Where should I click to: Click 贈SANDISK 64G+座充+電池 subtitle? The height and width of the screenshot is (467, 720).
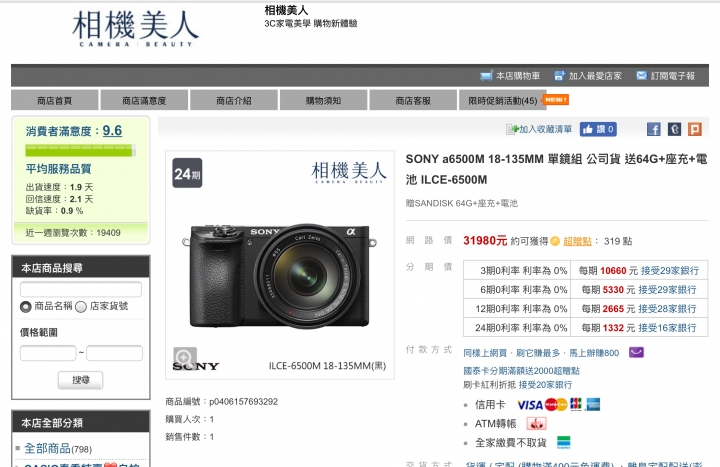[461, 203]
